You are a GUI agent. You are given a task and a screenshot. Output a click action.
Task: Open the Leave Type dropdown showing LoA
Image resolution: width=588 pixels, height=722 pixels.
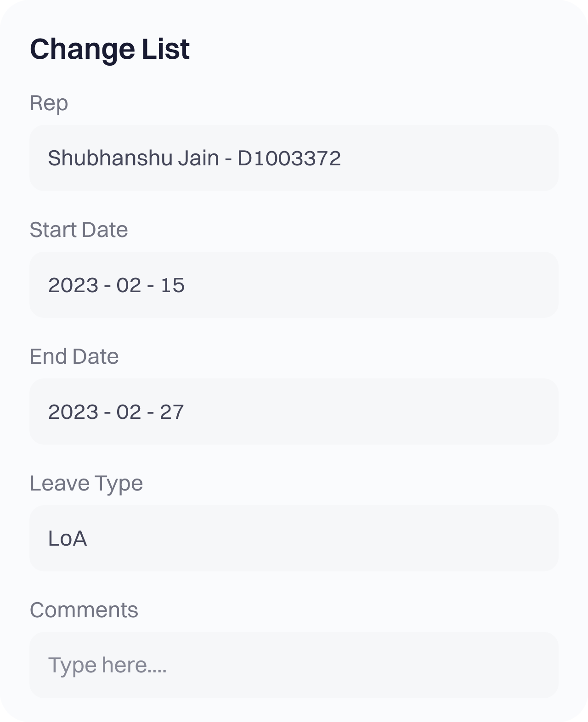tap(294, 538)
